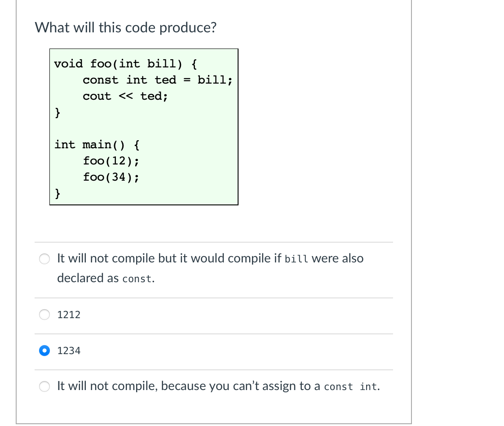
Task: Click the answer text '1234'
Action: [x=68, y=351]
